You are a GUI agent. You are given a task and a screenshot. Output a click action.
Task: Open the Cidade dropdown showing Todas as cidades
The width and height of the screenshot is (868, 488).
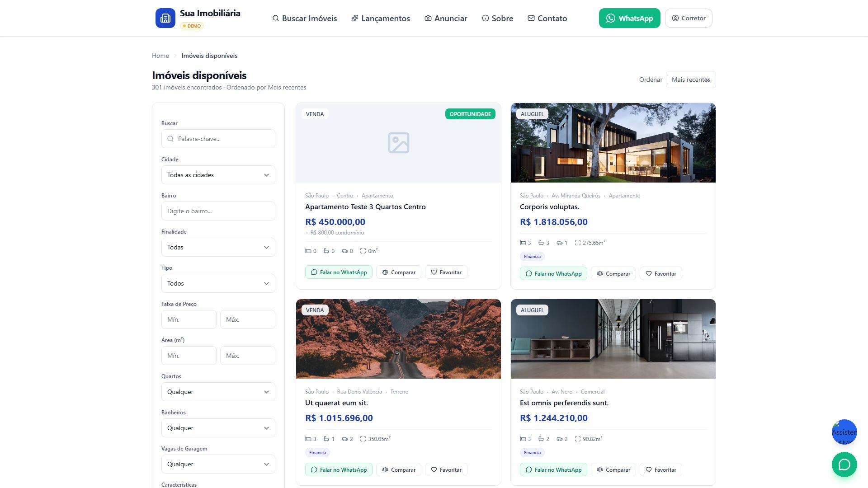click(x=218, y=175)
